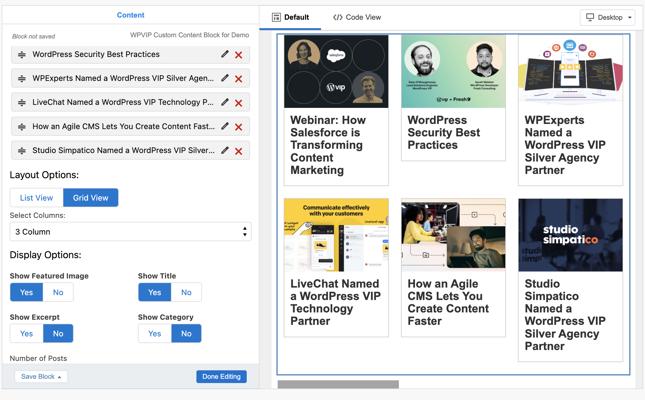Edit the Studio Simpatico list item

pos(225,150)
